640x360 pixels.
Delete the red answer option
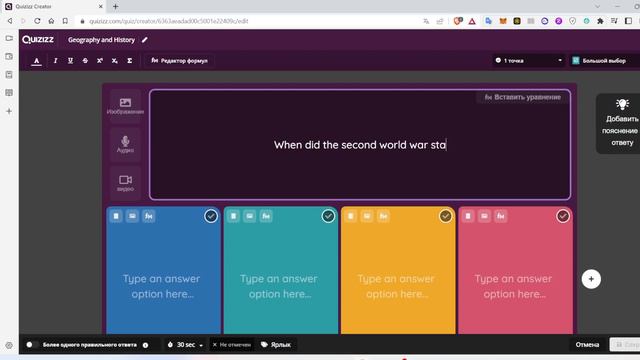pyautogui.click(x=468, y=216)
